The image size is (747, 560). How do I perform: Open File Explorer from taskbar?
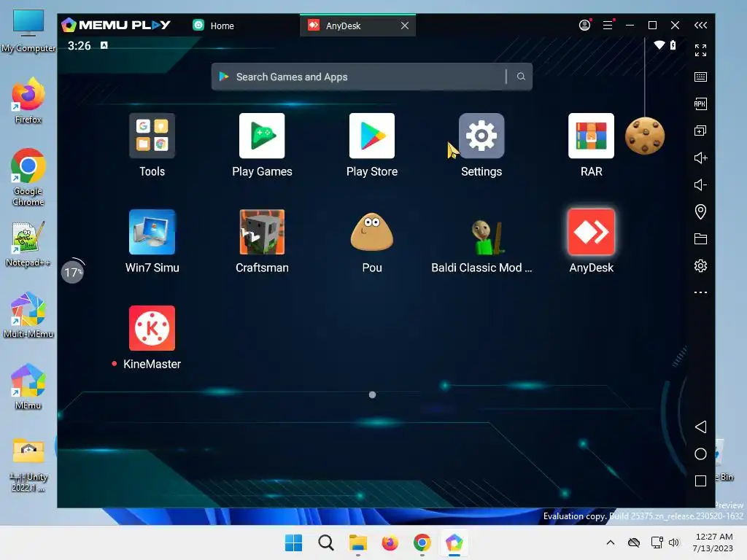(357, 542)
